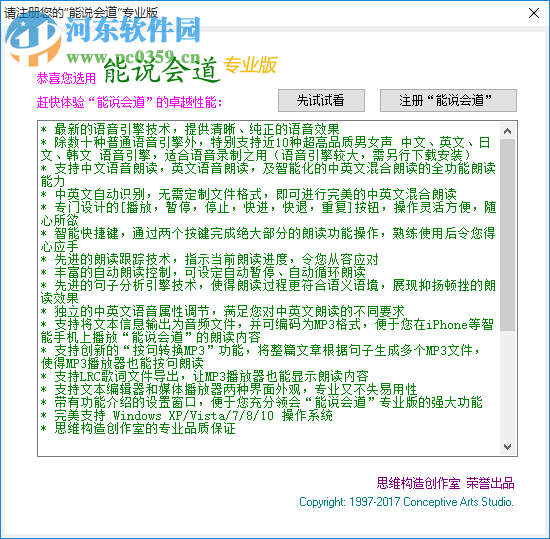Click the line 支持文本编辑器和媒体播放器两种界面外观
The height and width of the screenshot is (539, 550).
229,389
